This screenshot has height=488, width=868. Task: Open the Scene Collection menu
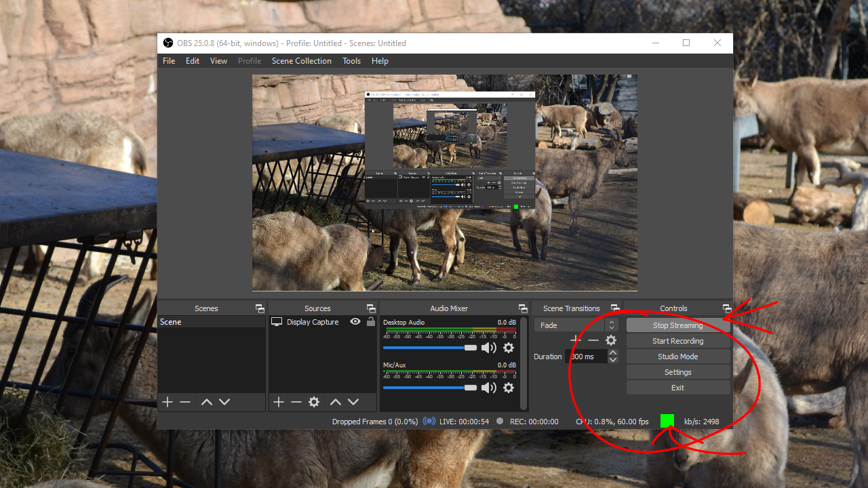point(301,61)
